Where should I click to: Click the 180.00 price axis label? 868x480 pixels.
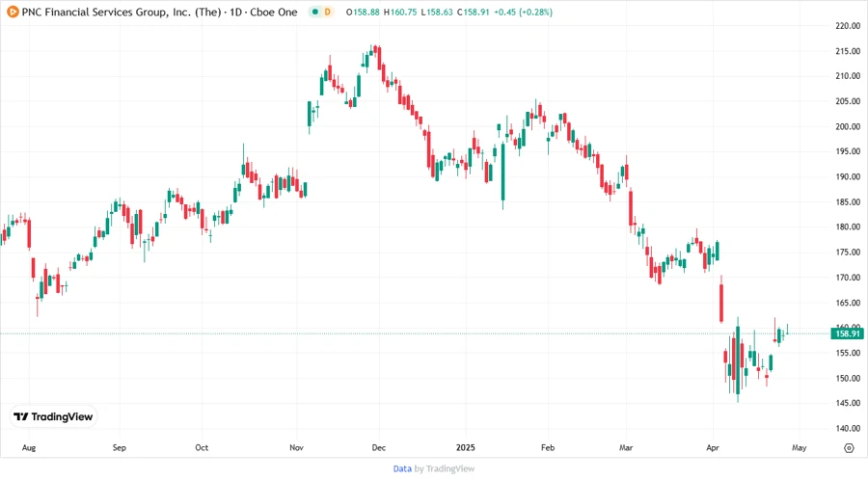point(848,227)
